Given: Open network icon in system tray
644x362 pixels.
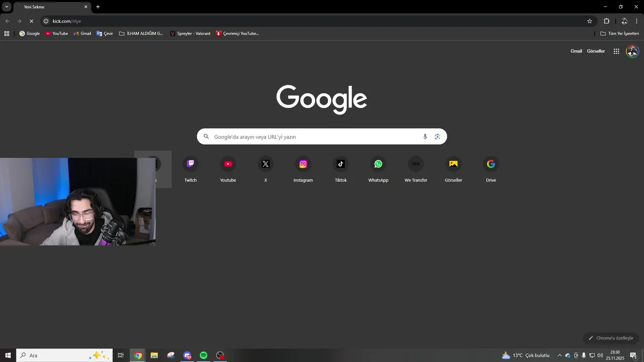Looking at the screenshot, I should (592, 355).
